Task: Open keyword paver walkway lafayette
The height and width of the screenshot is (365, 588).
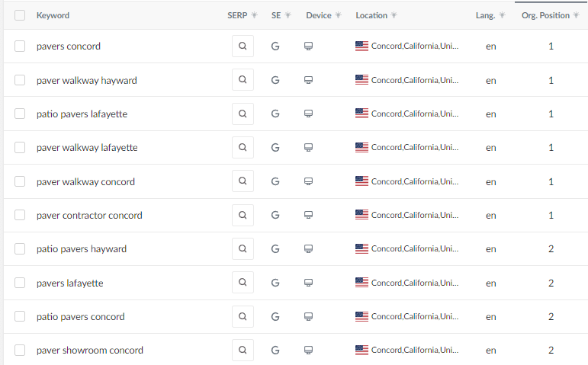Action: [87, 148]
